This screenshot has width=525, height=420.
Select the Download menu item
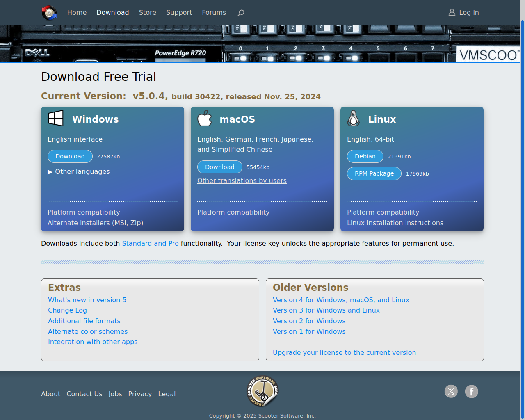(113, 12)
